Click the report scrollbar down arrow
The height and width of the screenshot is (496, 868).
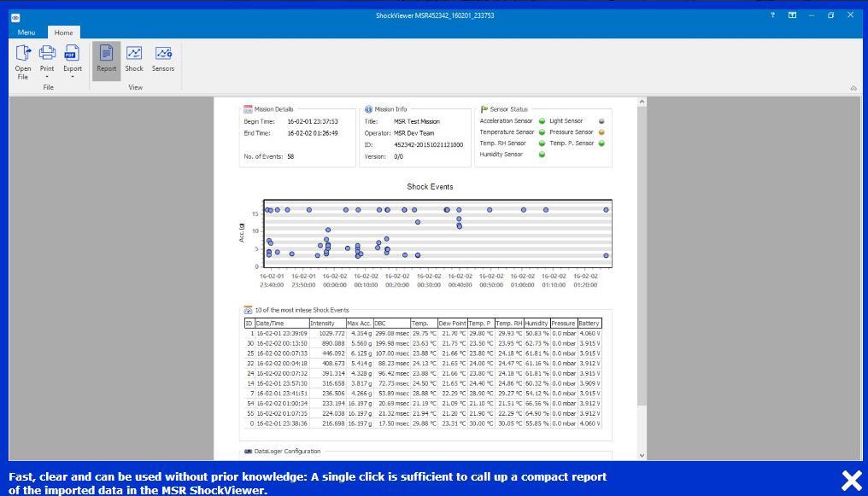pyautogui.click(x=642, y=456)
